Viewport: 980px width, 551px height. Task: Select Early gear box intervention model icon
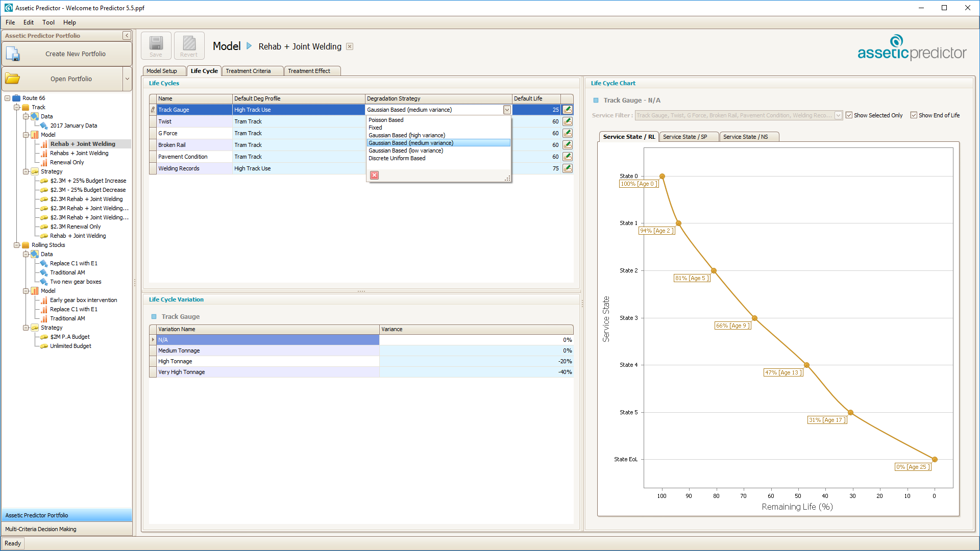[44, 300]
